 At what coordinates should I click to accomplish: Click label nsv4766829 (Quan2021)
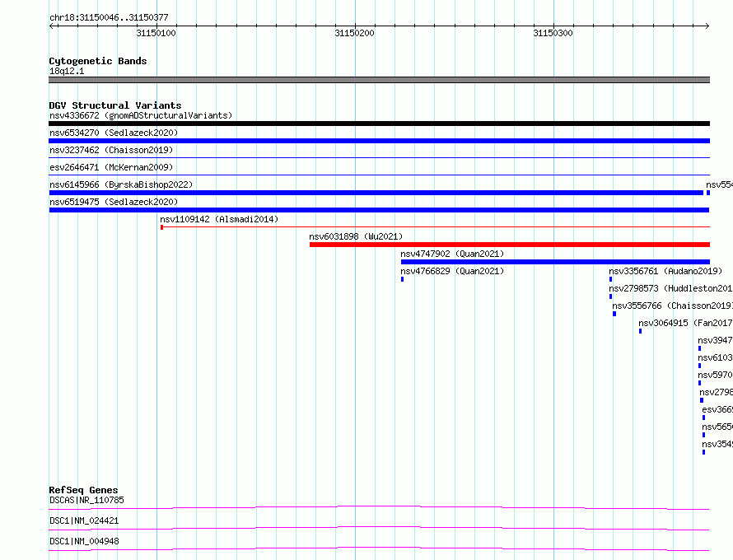coord(452,271)
